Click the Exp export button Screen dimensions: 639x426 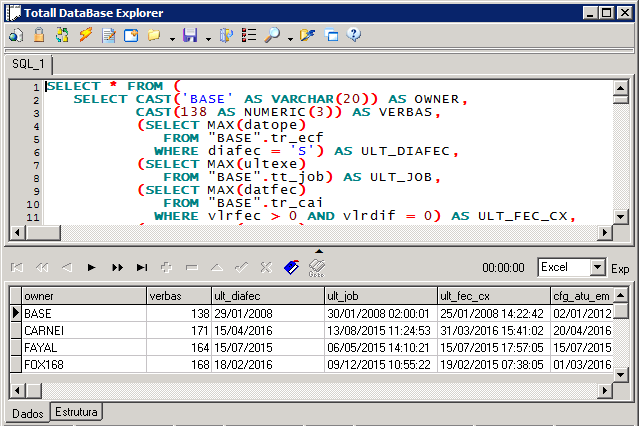pos(620,269)
